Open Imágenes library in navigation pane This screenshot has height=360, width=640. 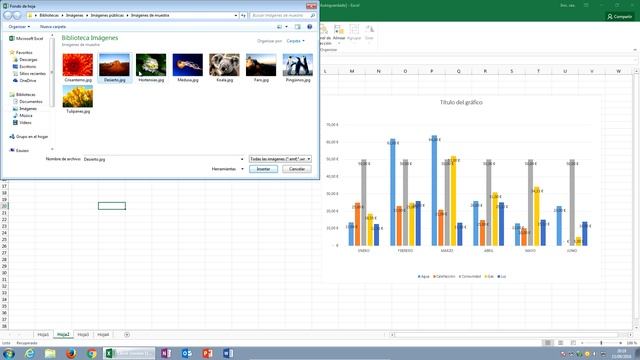click(x=25, y=109)
